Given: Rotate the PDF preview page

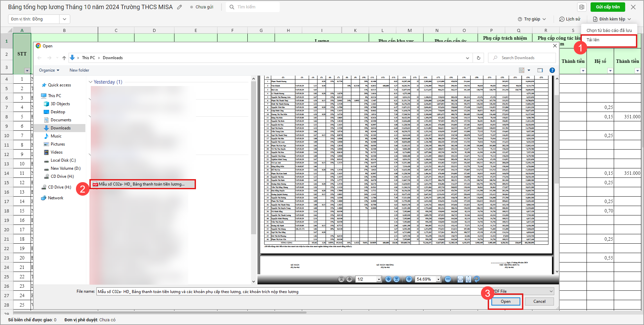Looking at the screenshot, I should pos(477,279).
